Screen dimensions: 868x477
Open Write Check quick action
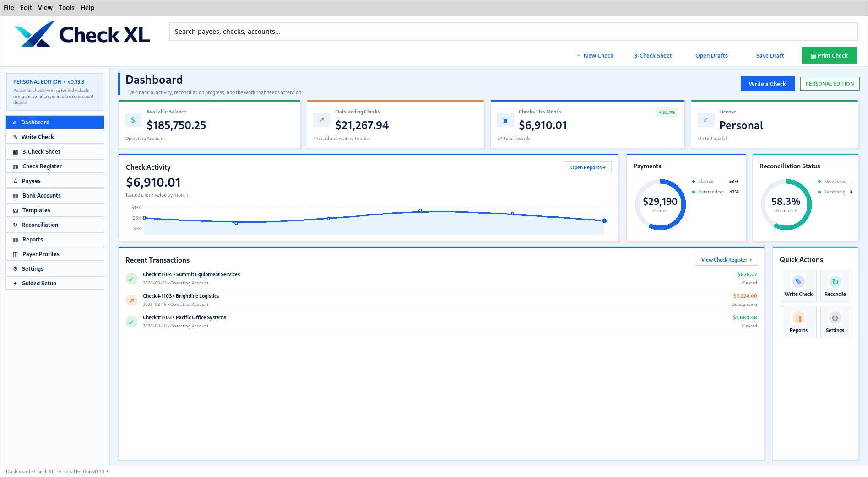[x=798, y=286]
